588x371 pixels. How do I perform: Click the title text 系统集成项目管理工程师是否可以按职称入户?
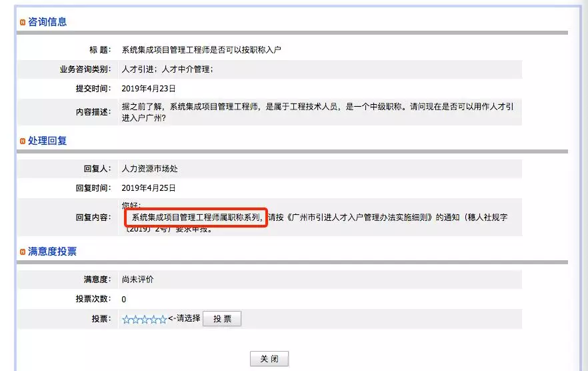201,49
